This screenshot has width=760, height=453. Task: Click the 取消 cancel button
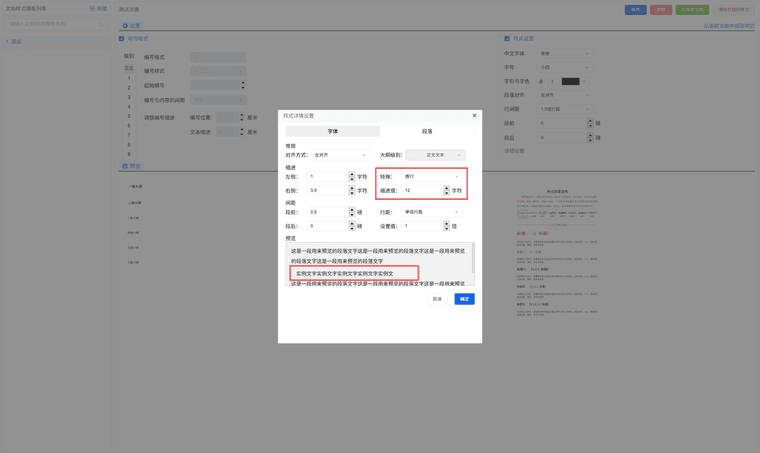437,299
